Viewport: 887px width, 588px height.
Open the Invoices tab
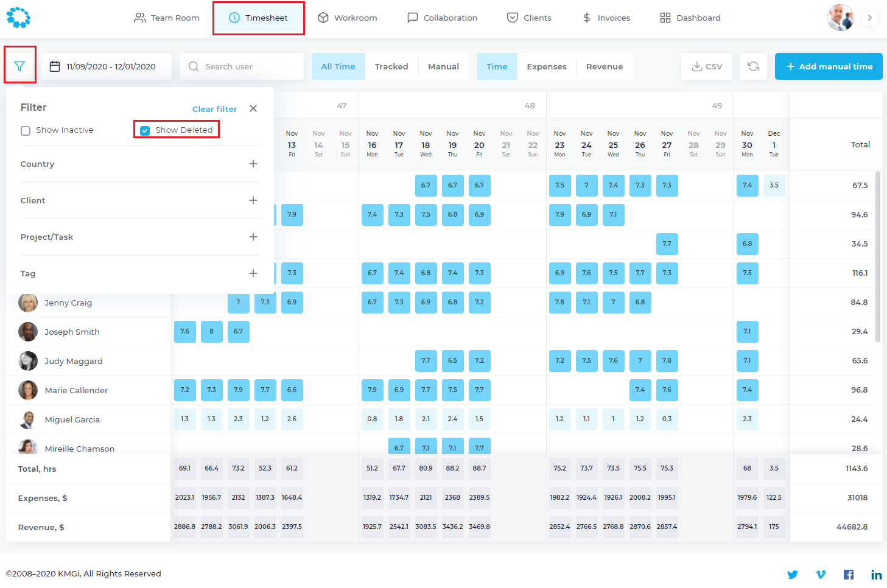pos(606,18)
